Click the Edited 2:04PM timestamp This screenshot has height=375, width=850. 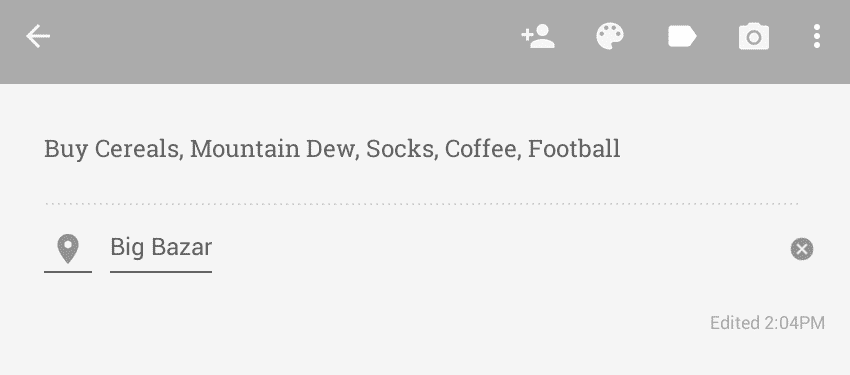[768, 323]
